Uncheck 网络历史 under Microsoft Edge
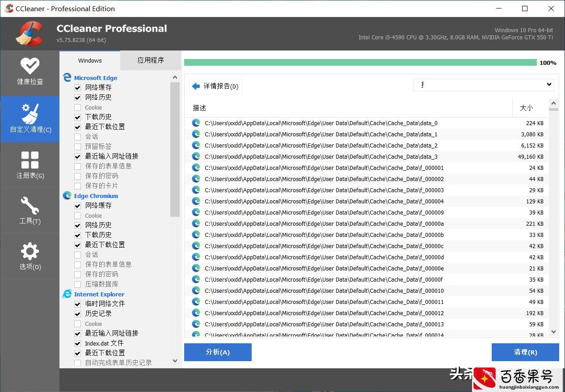Viewport: 565px width, 392px height. pyautogui.click(x=78, y=97)
